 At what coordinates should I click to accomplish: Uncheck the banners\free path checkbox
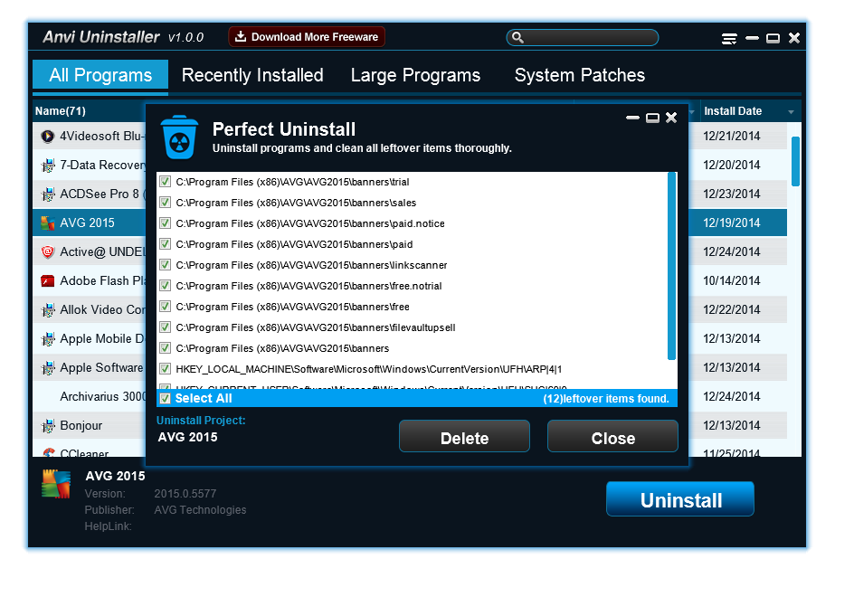[165, 306]
